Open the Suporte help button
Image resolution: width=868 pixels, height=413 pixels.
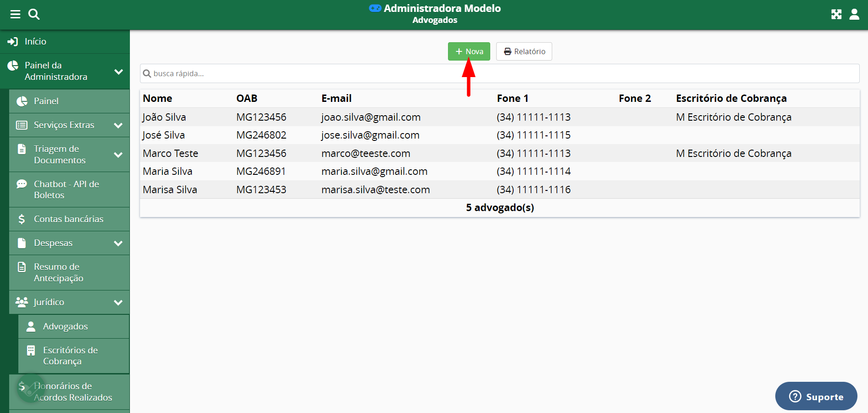(816, 396)
